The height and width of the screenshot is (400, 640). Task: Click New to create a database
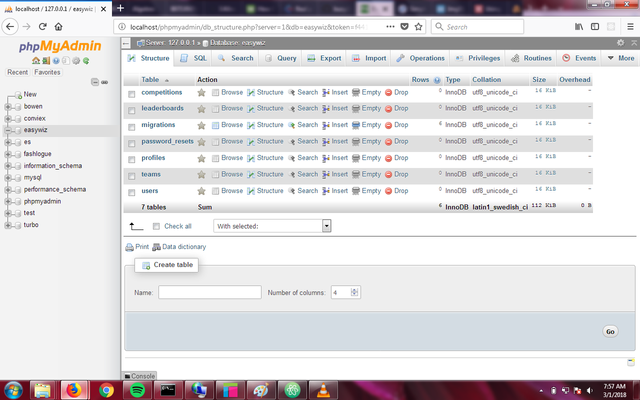30,94
